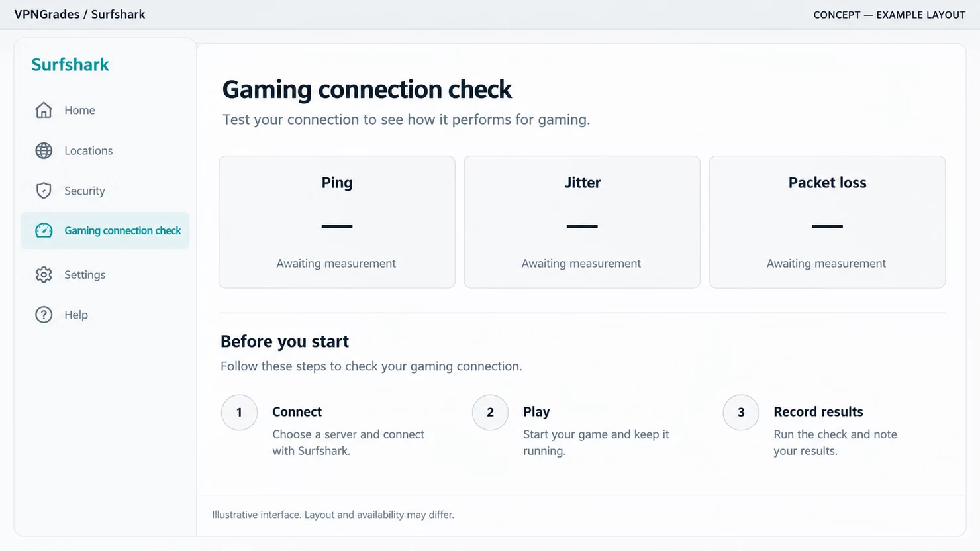Go to the Security section

click(x=105, y=191)
